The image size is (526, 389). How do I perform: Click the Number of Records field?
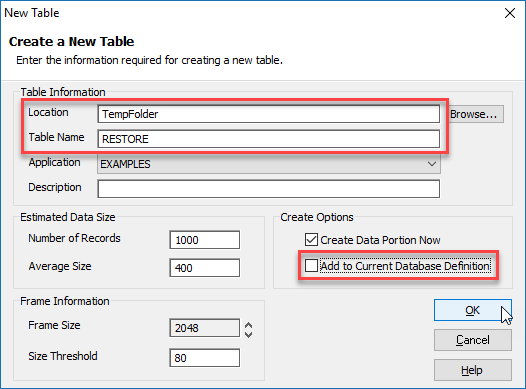(x=205, y=240)
